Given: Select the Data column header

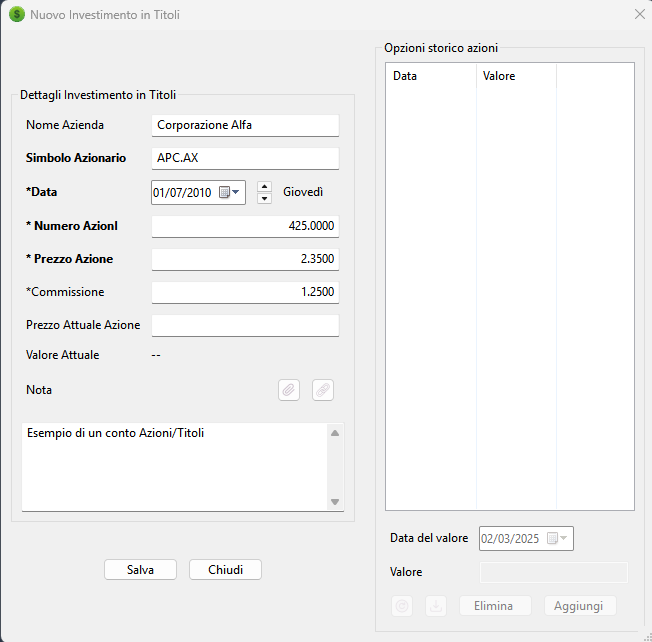Looking at the screenshot, I should (x=430, y=76).
